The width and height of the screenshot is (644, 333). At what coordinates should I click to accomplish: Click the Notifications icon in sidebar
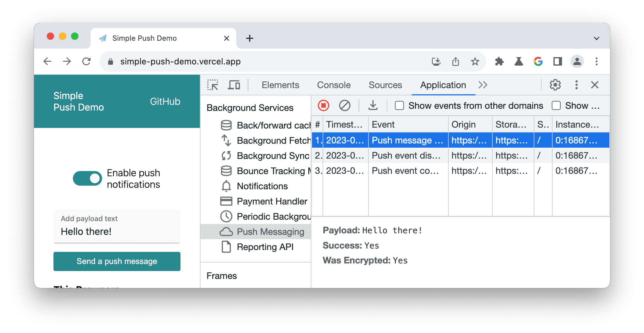[226, 186]
